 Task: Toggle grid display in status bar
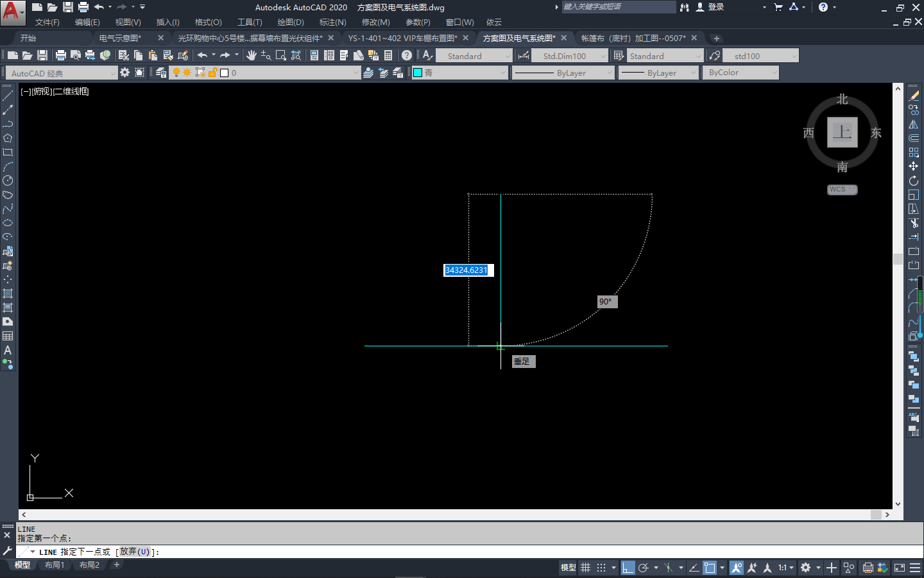point(586,568)
